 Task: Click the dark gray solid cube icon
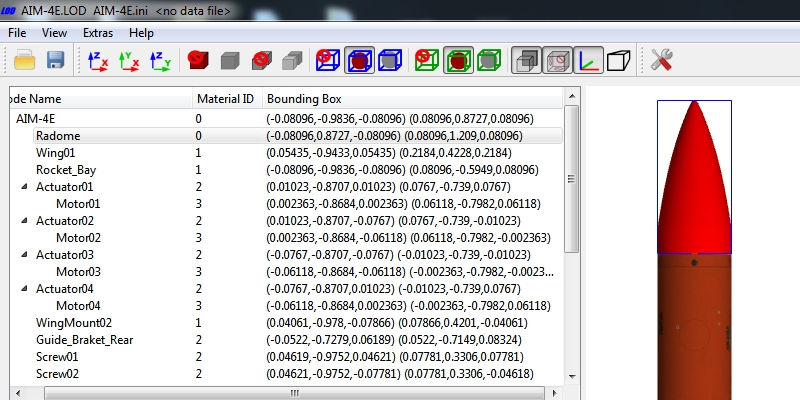click(230, 61)
